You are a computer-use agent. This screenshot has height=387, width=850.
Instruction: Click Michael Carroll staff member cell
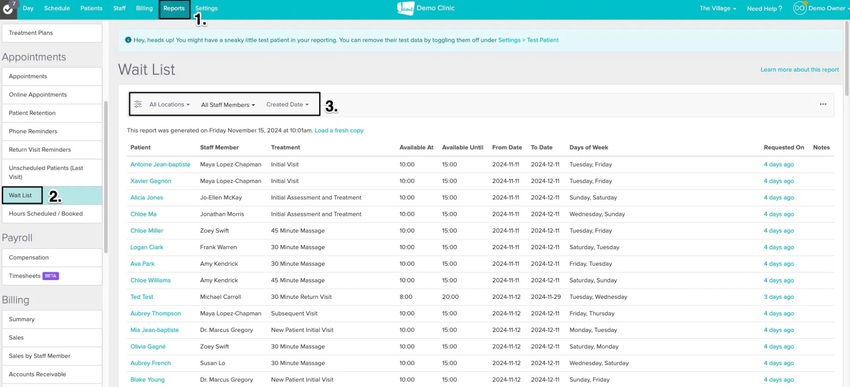(x=220, y=297)
